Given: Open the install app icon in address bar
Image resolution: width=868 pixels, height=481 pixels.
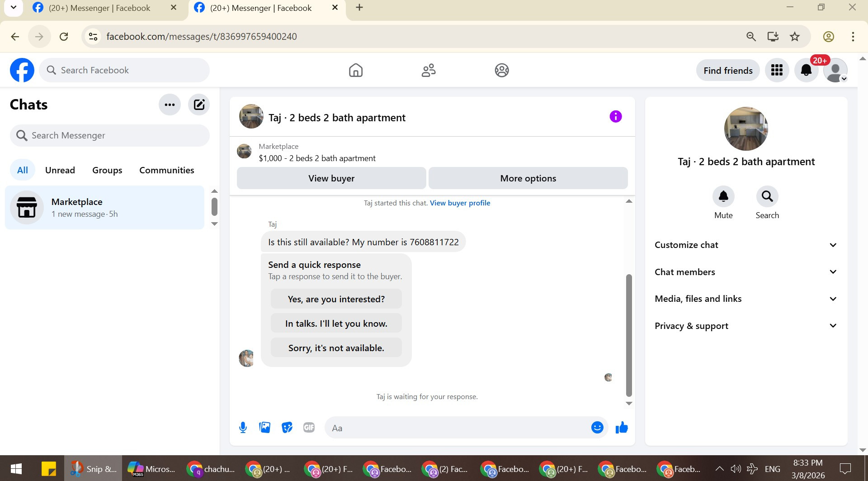Looking at the screenshot, I should click(773, 37).
